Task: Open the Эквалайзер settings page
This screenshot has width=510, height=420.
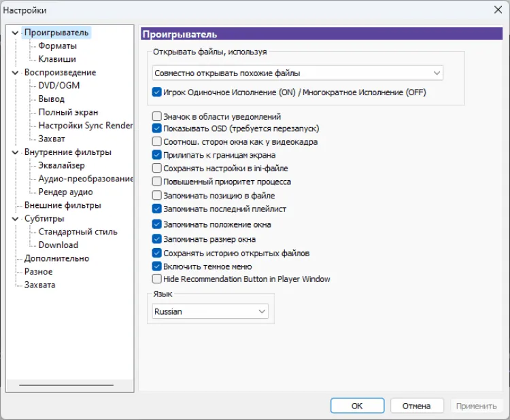Action: [x=61, y=165]
